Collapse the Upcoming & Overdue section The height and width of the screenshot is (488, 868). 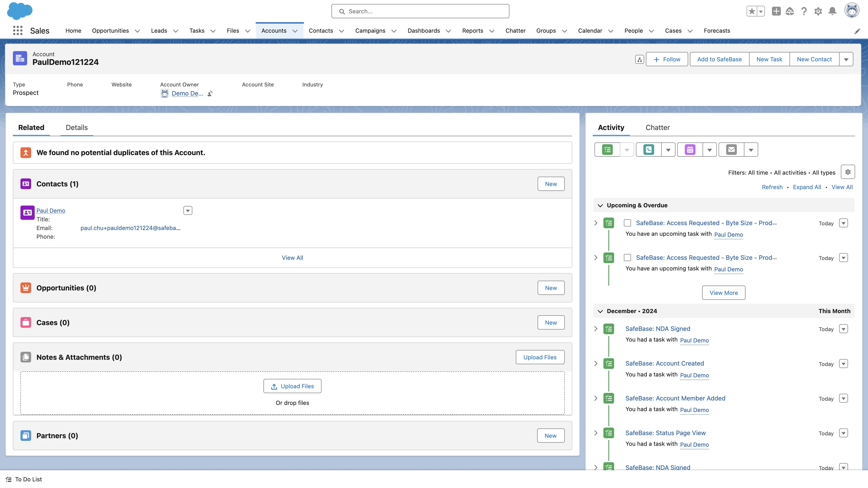[x=600, y=205]
